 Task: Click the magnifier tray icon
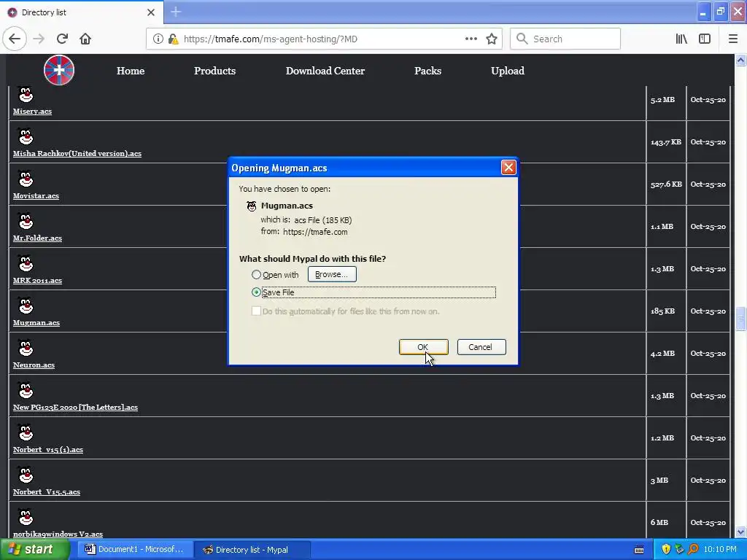tap(693, 550)
